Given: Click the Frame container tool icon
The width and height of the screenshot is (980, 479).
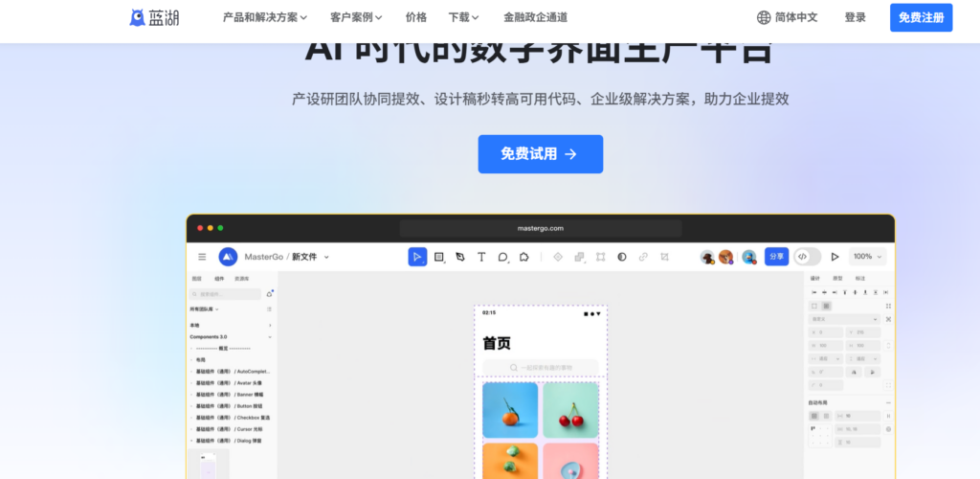Looking at the screenshot, I should click(439, 257).
